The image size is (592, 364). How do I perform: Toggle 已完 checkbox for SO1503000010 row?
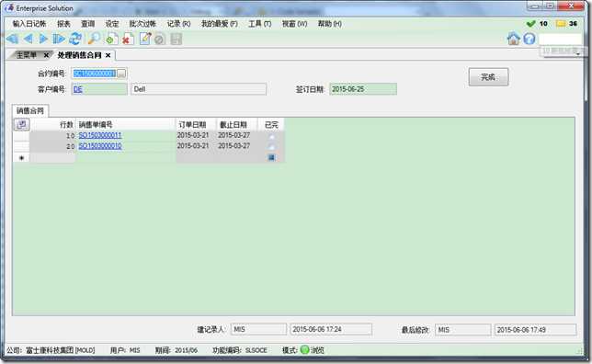pyautogui.click(x=271, y=146)
